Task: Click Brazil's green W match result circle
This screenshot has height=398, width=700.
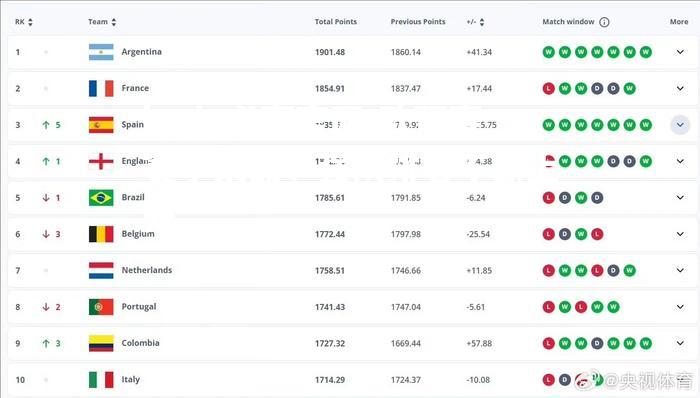Action: (581, 198)
